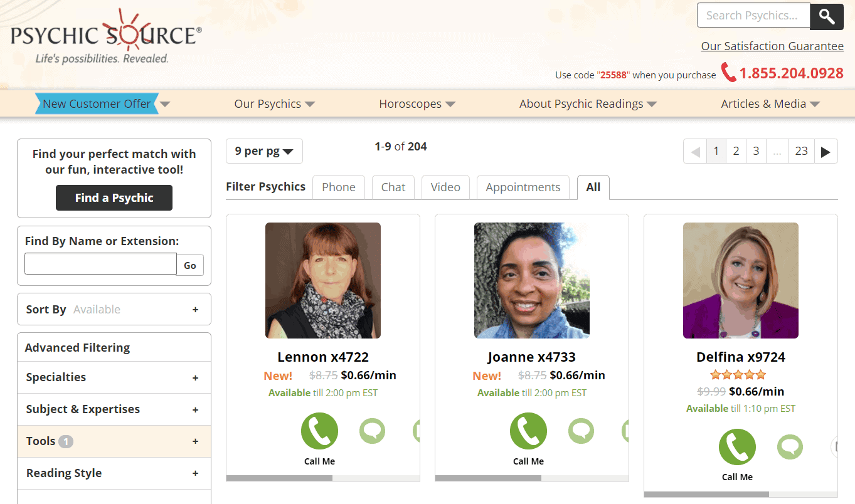Click the phone number 1.855.204.0928
Image resolution: width=855 pixels, height=504 pixels.
791,73
